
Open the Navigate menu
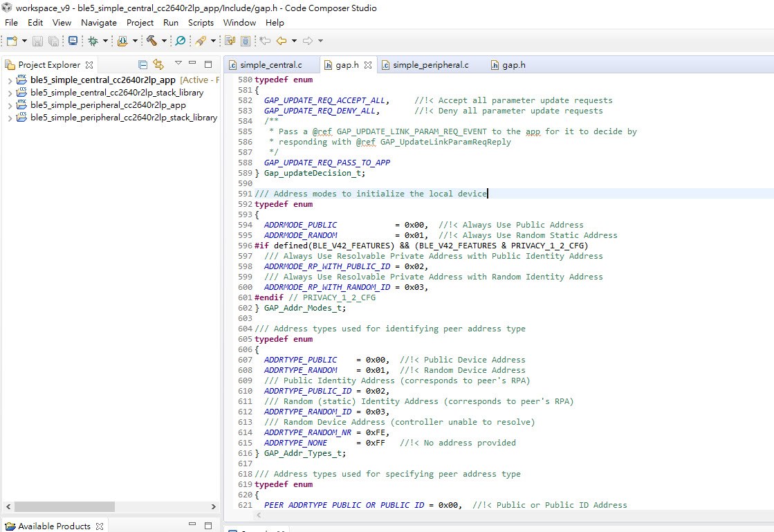98,22
